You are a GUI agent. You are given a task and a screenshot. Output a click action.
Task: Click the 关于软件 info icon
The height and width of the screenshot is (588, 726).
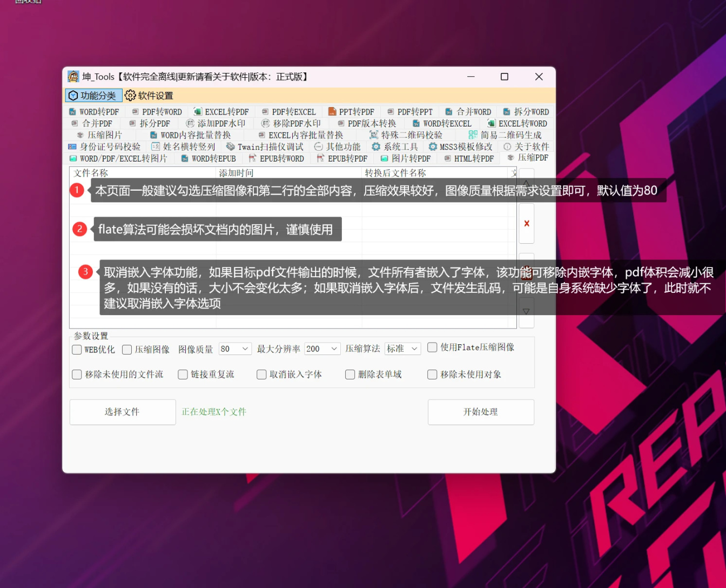pyautogui.click(x=507, y=146)
